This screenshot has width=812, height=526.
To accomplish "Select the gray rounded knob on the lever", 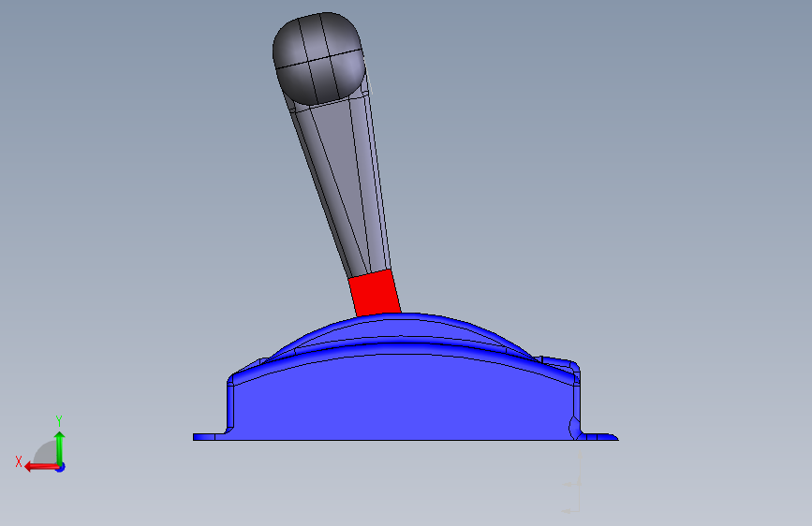I will [319, 59].
